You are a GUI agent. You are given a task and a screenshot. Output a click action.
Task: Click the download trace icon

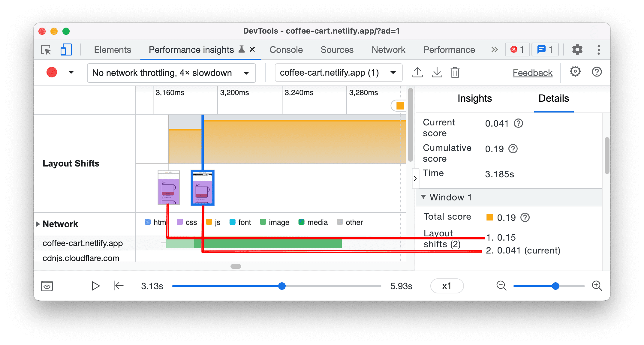(x=436, y=72)
